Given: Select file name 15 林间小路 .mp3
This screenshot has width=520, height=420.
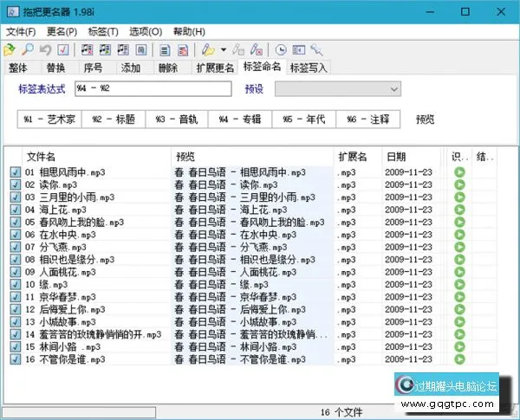Looking at the screenshot, I should click(x=63, y=346).
